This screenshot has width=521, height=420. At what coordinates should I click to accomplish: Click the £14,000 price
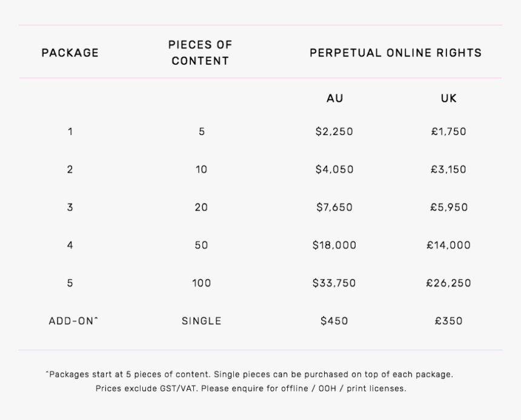coord(448,245)
